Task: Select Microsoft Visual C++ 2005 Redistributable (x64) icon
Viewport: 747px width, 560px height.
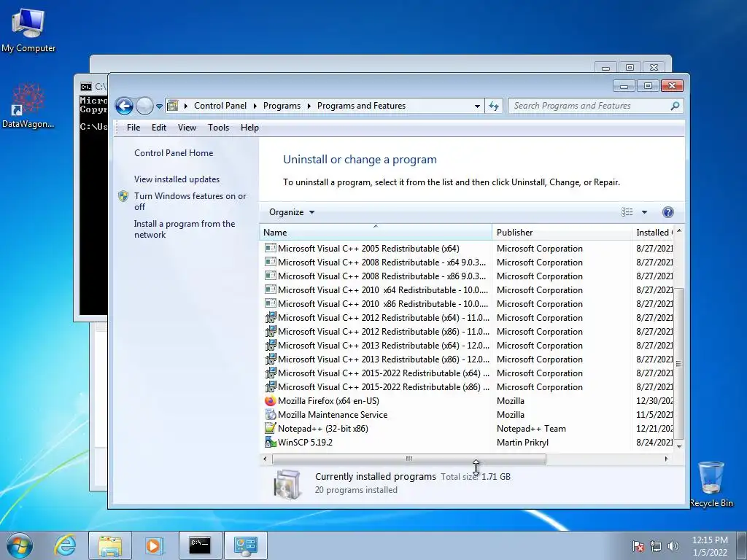Action: (x=270, y=248)
